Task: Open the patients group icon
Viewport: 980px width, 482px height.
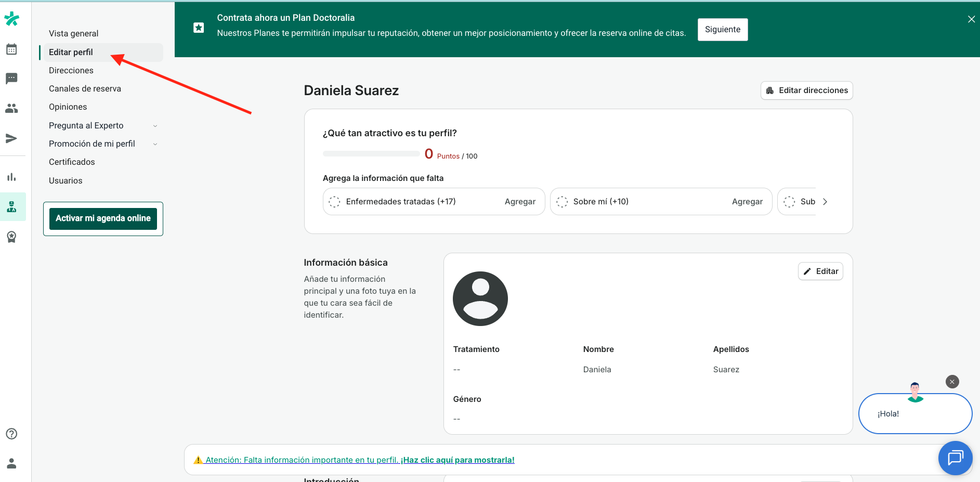Action: click(11, 108)
